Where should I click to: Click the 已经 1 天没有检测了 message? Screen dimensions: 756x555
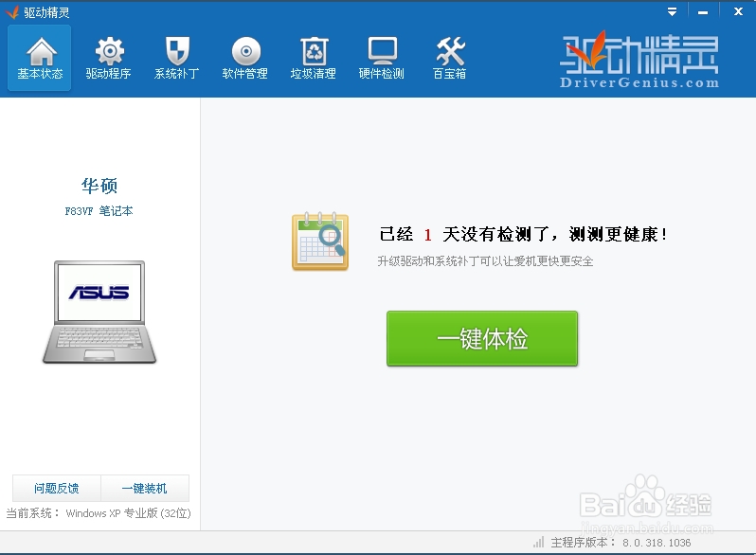523,235
